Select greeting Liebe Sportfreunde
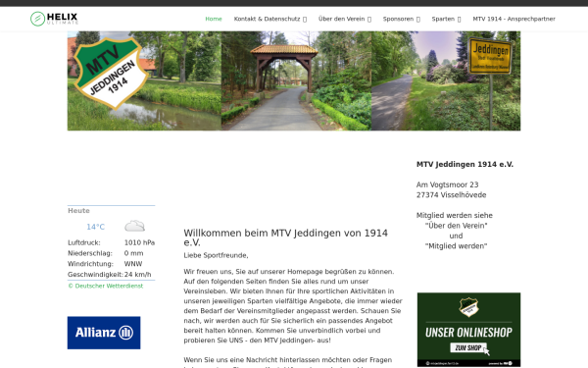Viewport: 588px width, 368px height. coord(216,255)
